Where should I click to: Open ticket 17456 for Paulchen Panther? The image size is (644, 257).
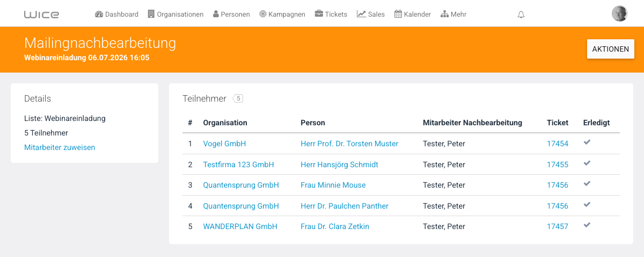tap(558, 206)
